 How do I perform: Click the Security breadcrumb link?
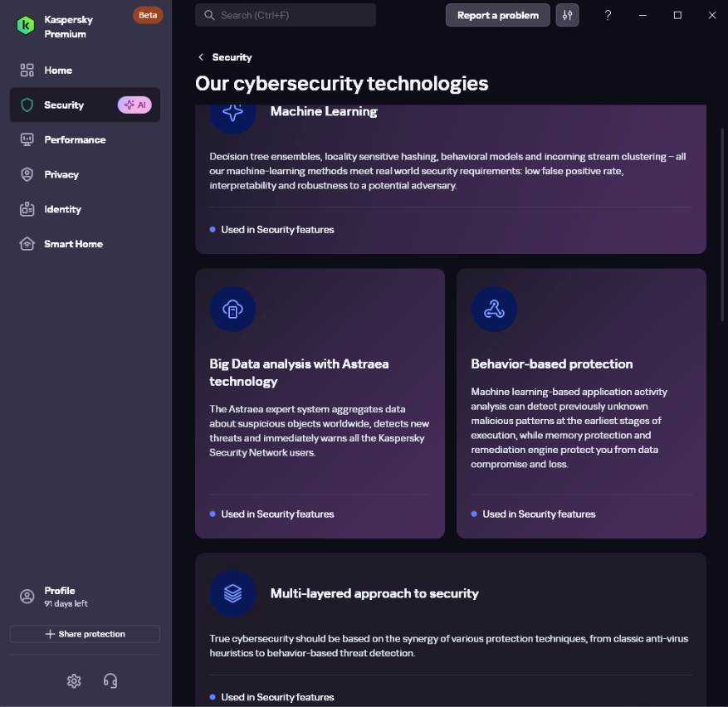click(232, 57)
